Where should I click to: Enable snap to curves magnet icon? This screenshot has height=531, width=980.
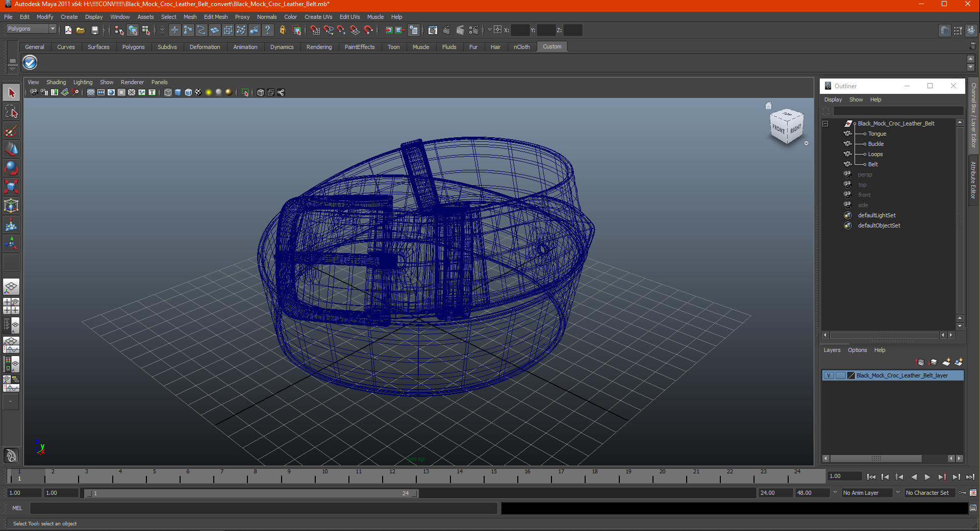click(329, 30)
